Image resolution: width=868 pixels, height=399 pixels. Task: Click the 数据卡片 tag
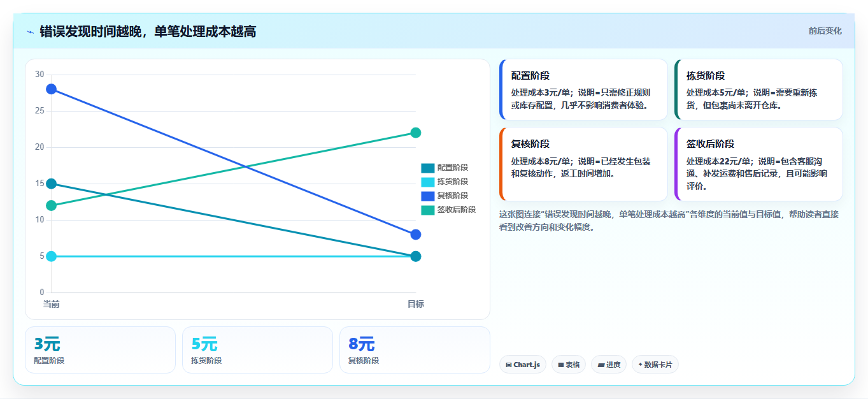655,365
